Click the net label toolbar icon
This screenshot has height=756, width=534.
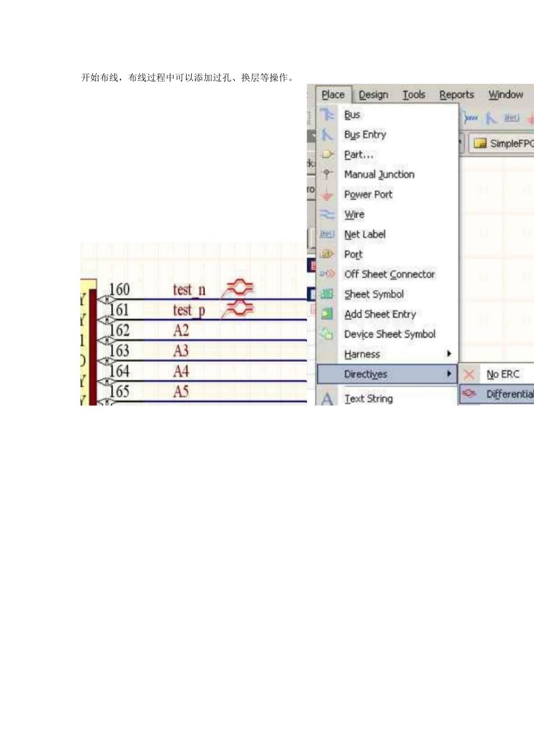[x=511, y=118]
